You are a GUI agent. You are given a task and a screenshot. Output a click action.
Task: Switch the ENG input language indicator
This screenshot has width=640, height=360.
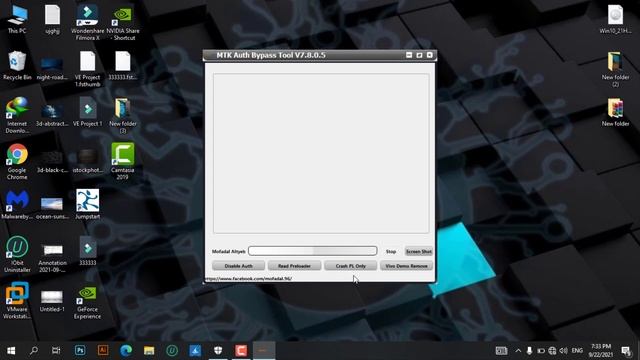[577, 351]
